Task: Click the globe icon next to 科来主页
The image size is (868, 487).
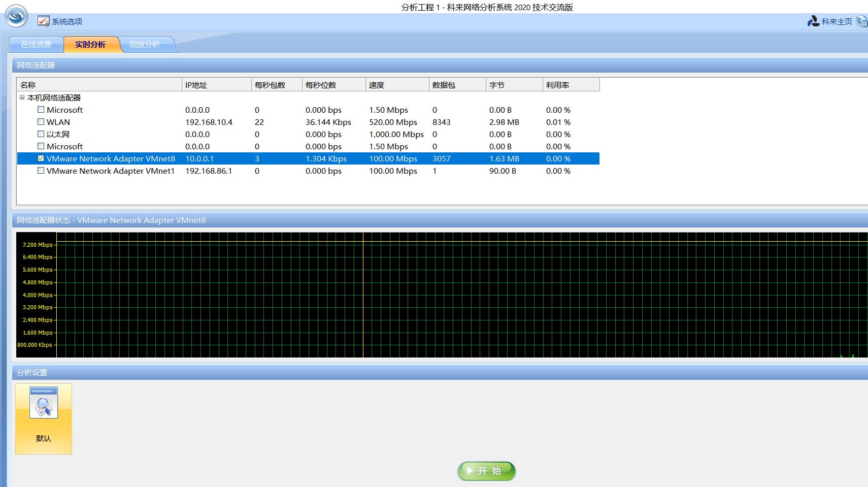Action: [862, 21]
